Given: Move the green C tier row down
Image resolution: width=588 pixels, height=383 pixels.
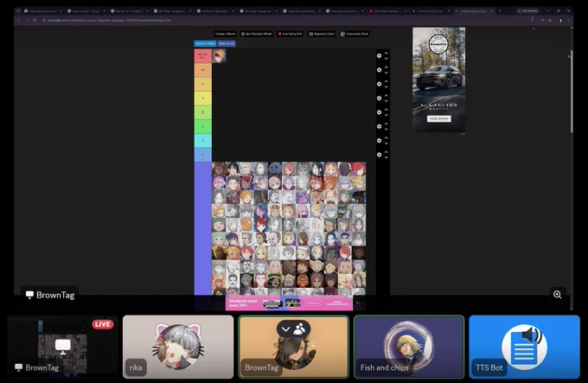Looking at the screenshot, I should 387,129.
